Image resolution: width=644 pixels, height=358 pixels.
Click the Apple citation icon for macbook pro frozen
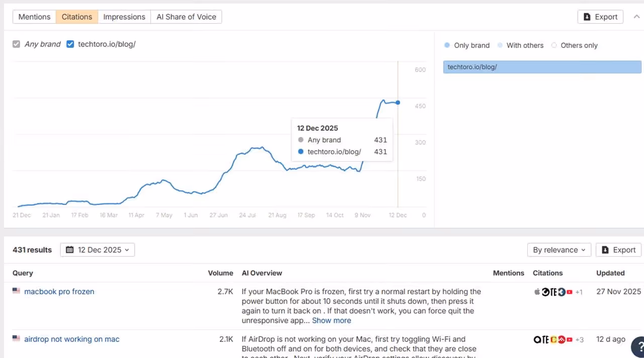(x=537, y=292)
